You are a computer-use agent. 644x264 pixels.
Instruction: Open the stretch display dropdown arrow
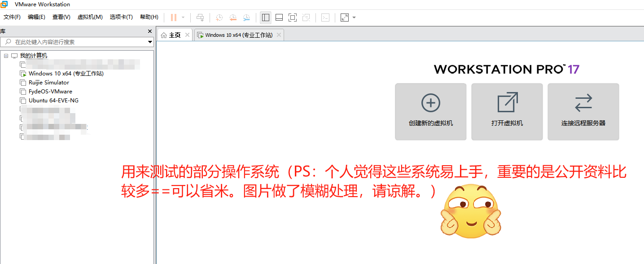[x=354, y=18]
